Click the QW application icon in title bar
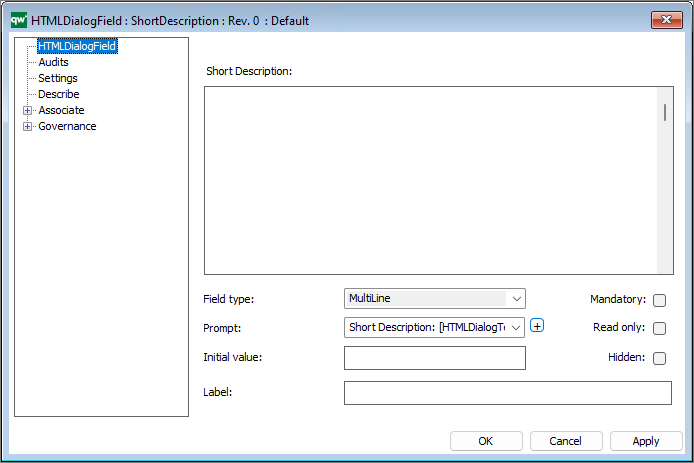 pos(18,20)
